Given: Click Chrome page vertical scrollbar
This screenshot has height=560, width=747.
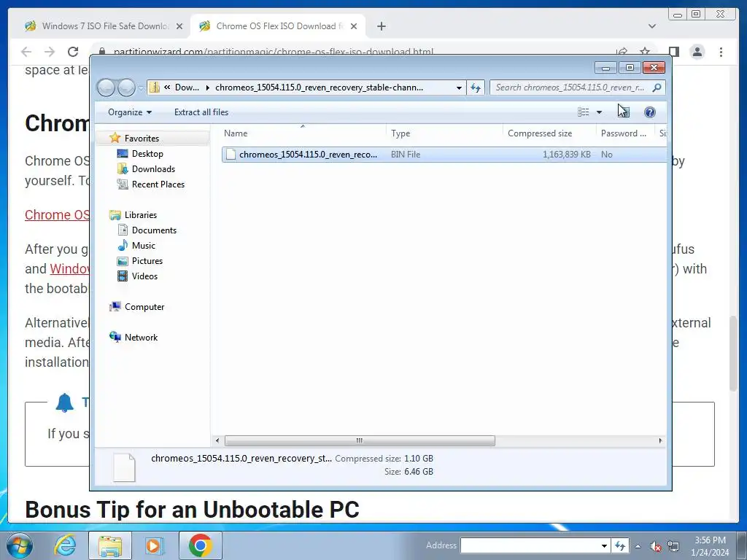Looking at the screenshot, I should (733, 352).
